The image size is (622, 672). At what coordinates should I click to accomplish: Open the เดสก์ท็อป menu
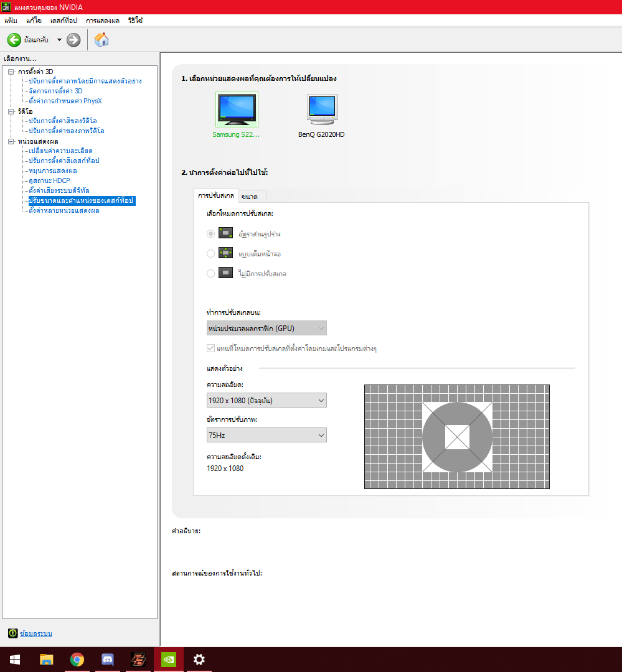click(x=63, y=21)
